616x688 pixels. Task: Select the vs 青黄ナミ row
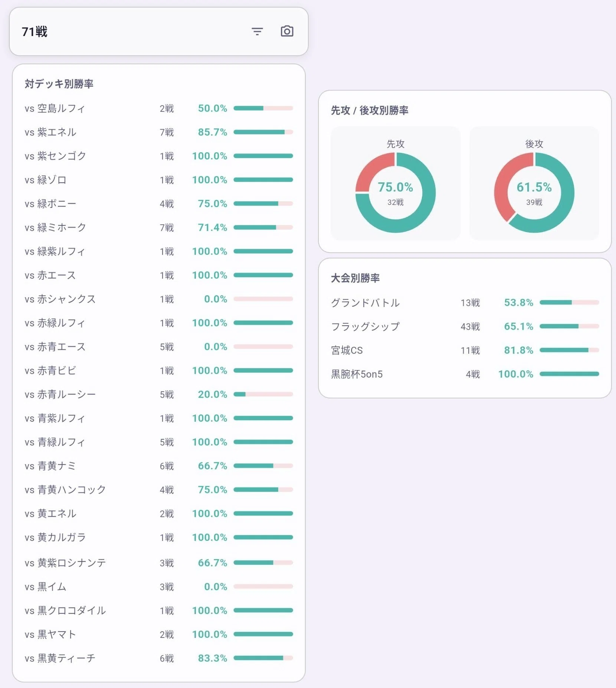pyautogui.click(x=159, y=466)
